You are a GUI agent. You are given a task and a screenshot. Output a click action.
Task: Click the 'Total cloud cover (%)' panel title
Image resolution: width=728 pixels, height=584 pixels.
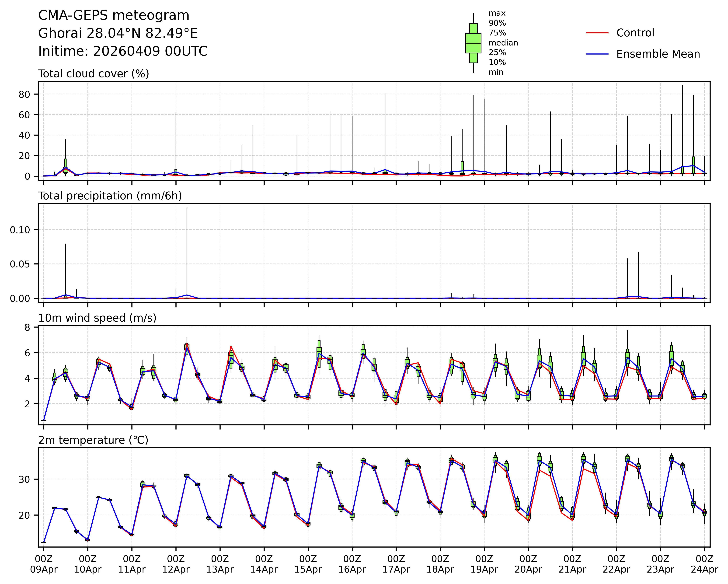[x=94, y=74]
